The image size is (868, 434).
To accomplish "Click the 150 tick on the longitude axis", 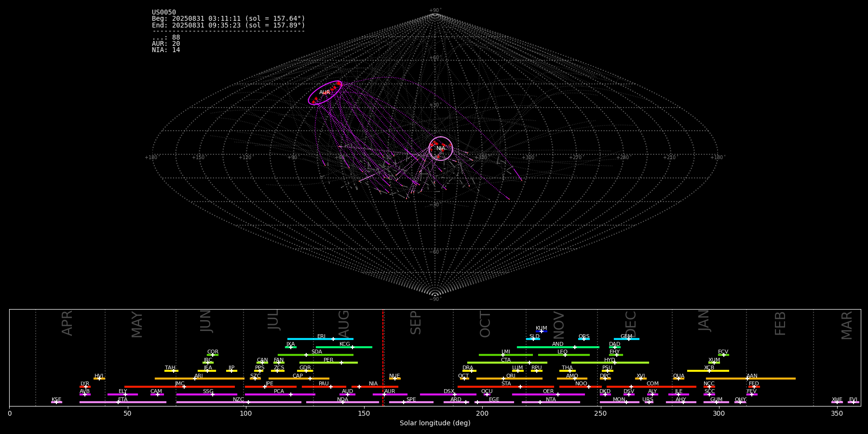I will [364, 413].
